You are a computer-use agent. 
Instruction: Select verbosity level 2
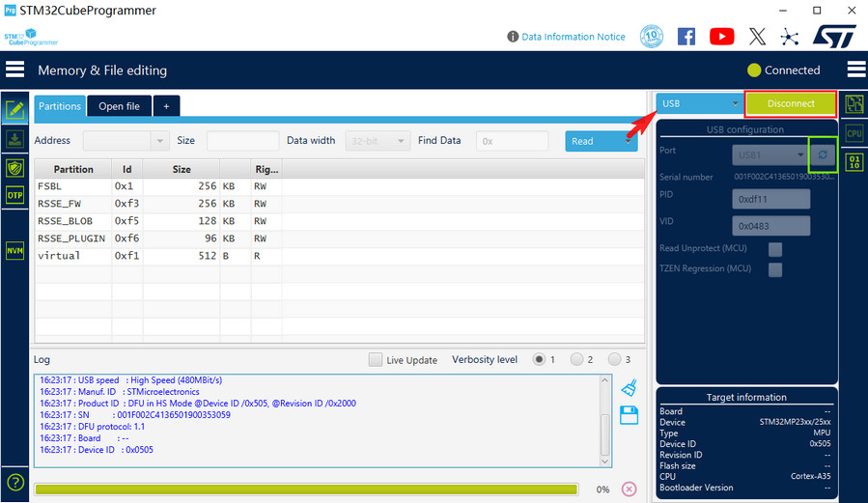[x=576, y=359]
